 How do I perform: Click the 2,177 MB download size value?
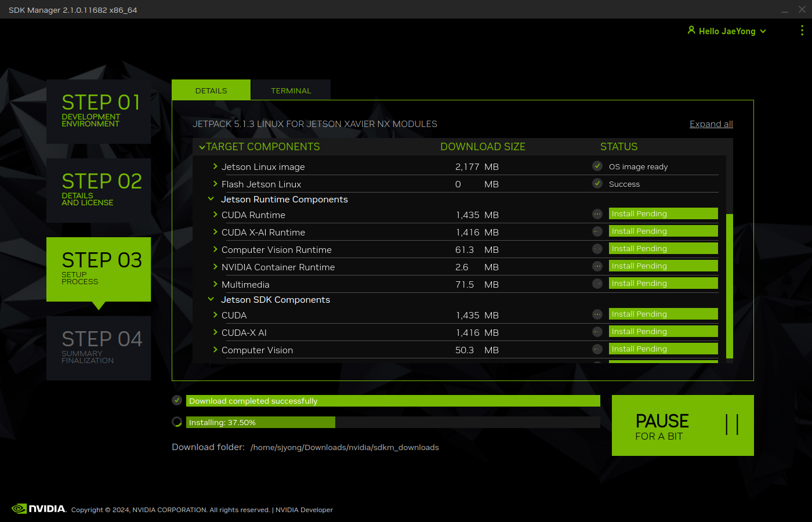pos(477,167)
